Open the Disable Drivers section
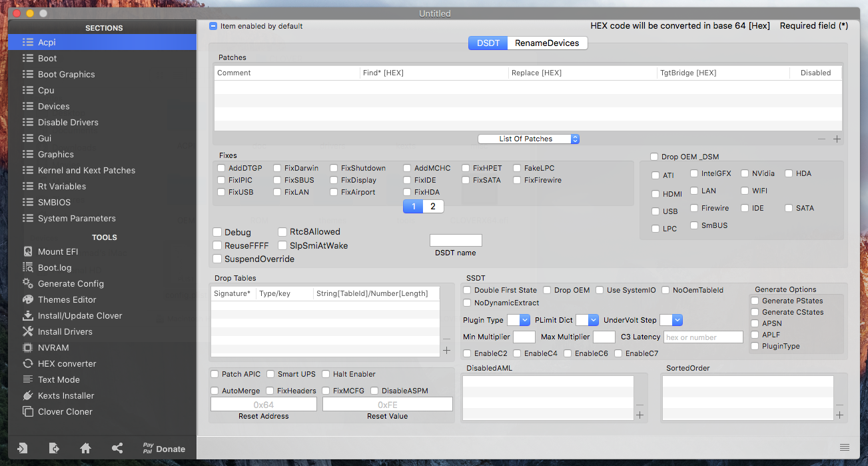Viewport: 868px width, 466px height. 103,122
